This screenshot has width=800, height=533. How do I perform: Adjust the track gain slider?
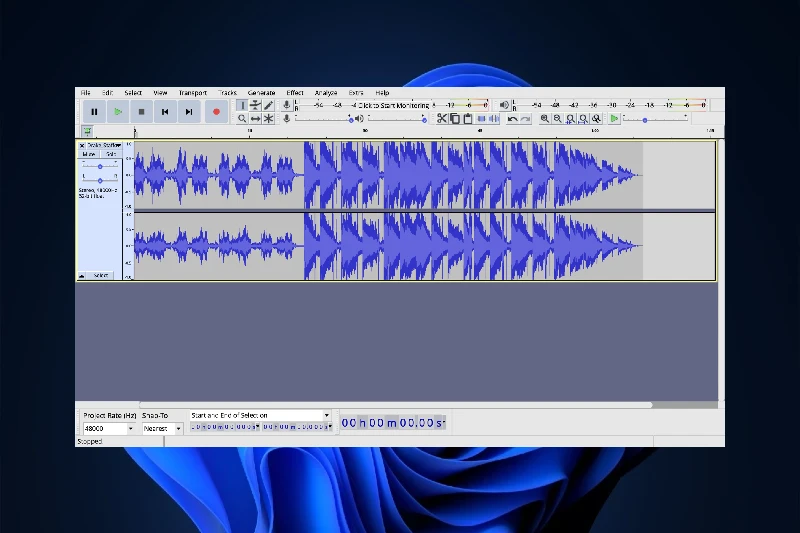click(x=100, y=166)
